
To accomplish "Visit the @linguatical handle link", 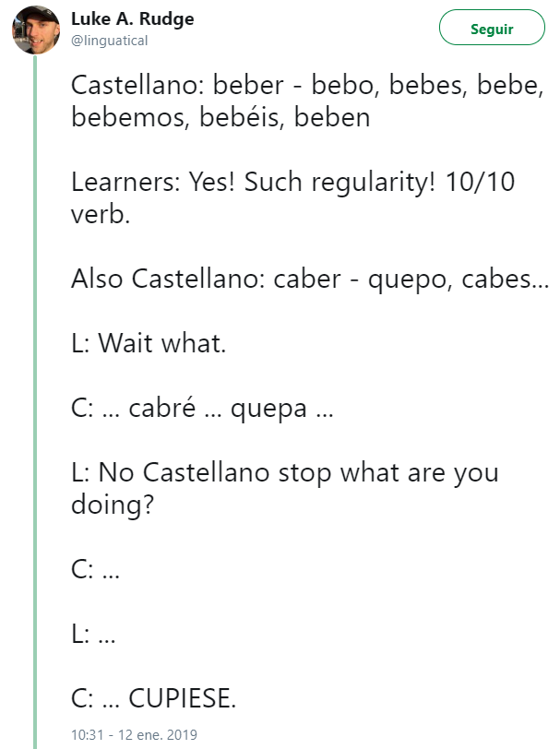I will [x=110, y=41].
